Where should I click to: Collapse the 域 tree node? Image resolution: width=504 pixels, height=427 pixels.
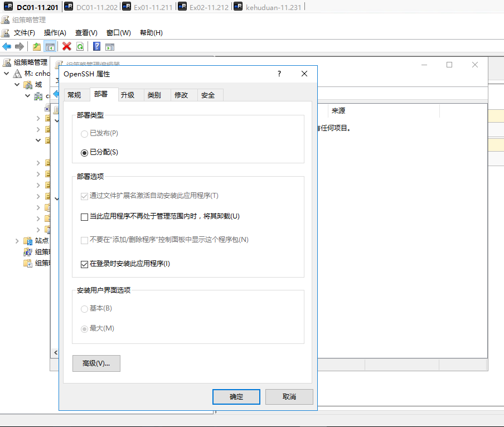[17, 85]
